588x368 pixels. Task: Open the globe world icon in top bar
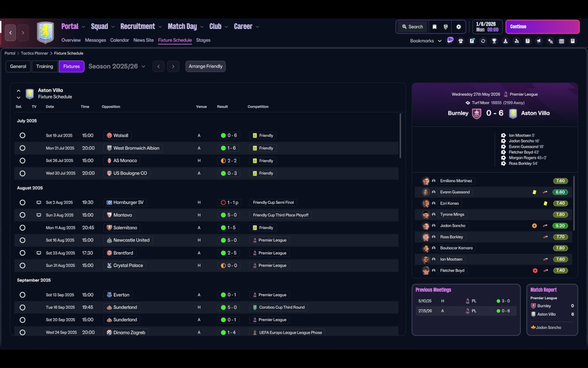click(446, 27)
